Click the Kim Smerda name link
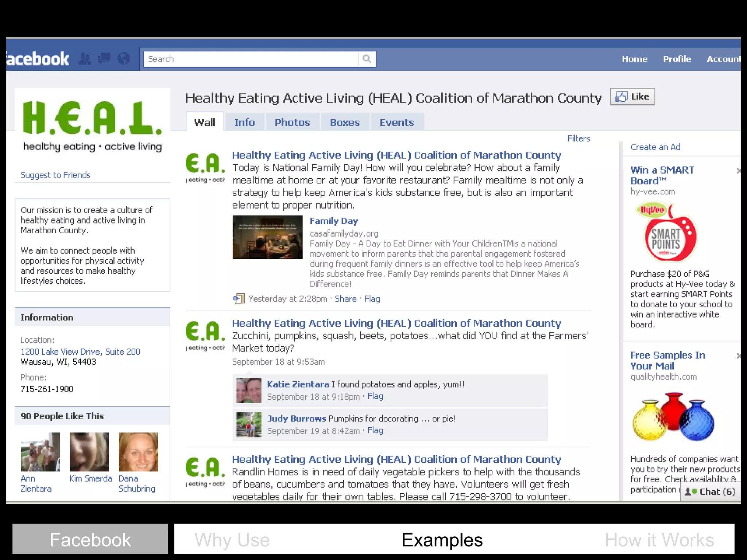Viewport: 747px width, 560px height. (91, 479)
